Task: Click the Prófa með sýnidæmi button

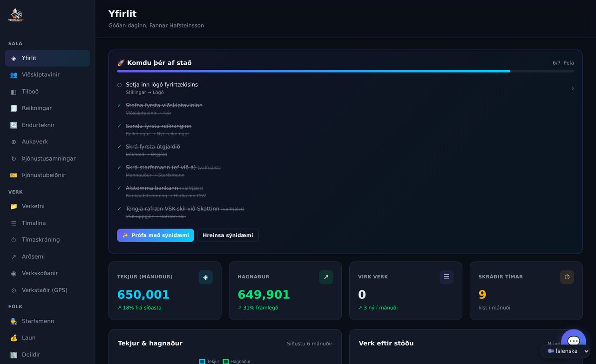Action: (x=156, y=236)
